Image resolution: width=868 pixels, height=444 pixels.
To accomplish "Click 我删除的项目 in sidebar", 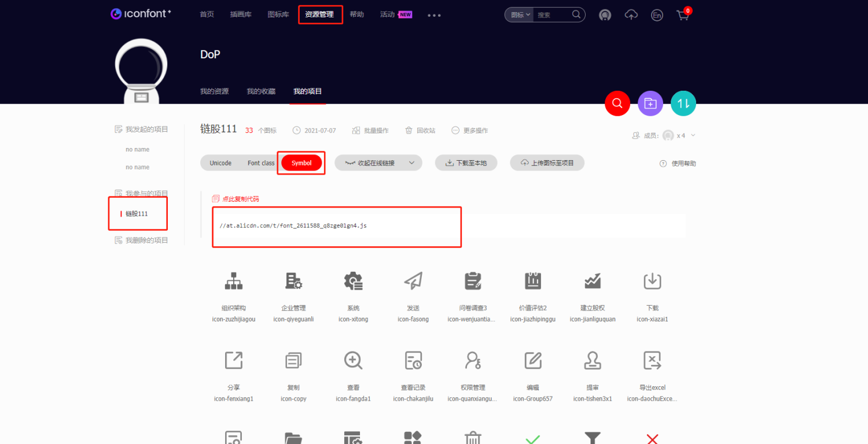I will (x=142, y=240).
